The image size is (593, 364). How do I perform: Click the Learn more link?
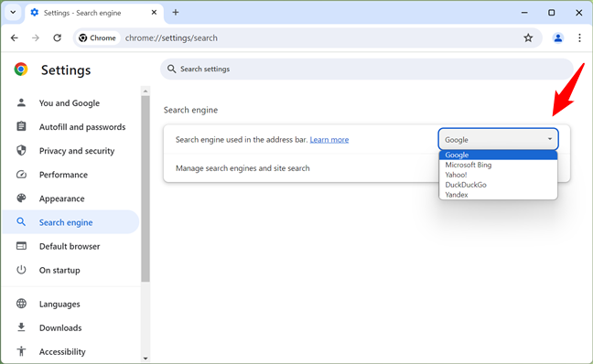[329, 140]
